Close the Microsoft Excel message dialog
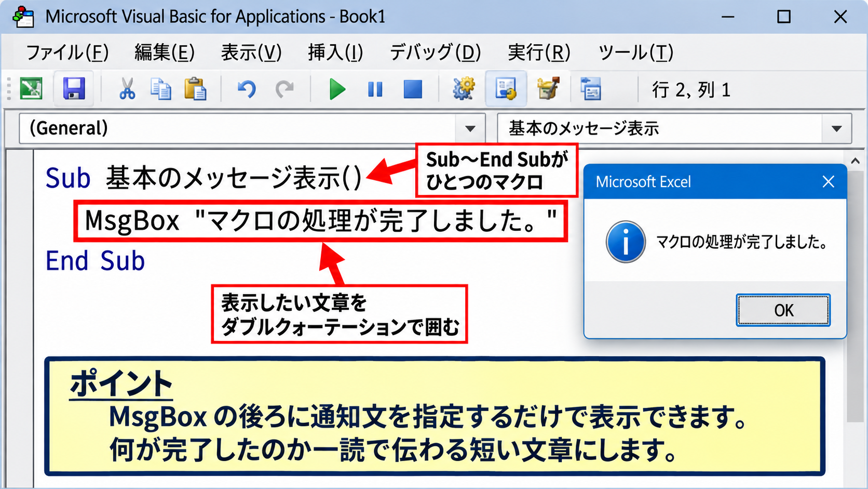This screenshot has width=868, height=489. pos(829,181)
